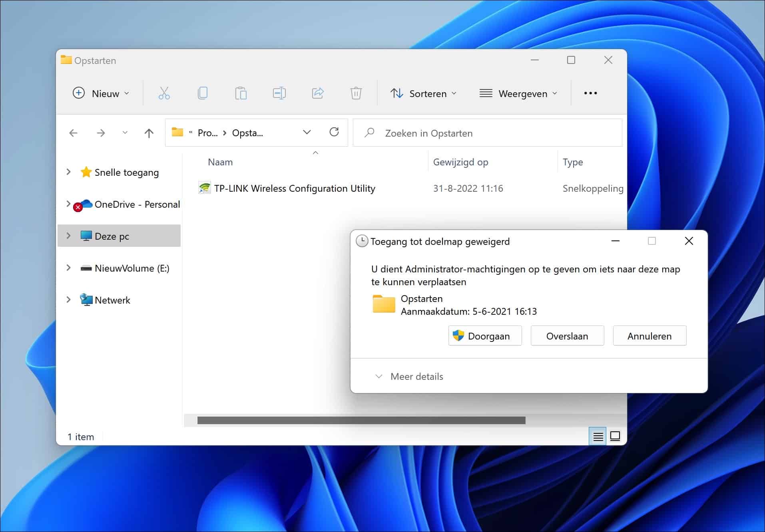Expand Meer details in the dialog
765x532 pixels.
tap(408, 376)
